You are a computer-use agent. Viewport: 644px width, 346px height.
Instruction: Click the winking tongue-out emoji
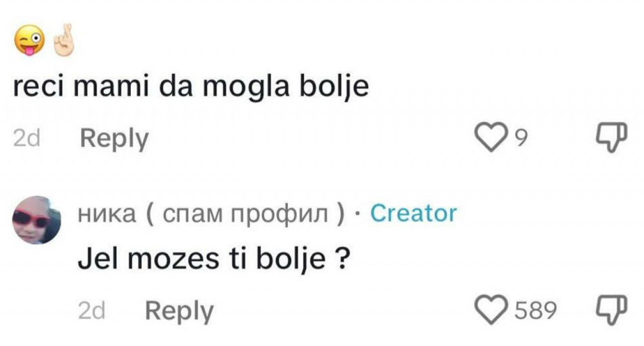[29, 43]
